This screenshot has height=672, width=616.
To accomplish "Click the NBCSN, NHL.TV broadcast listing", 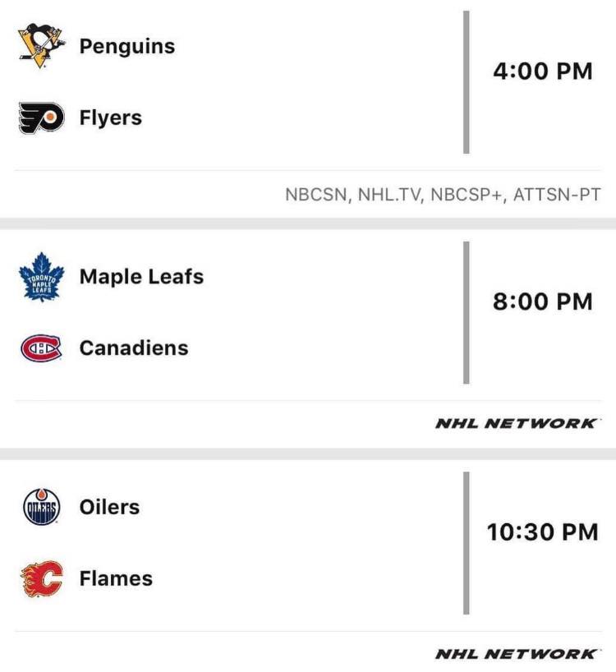I will point(443,195).
